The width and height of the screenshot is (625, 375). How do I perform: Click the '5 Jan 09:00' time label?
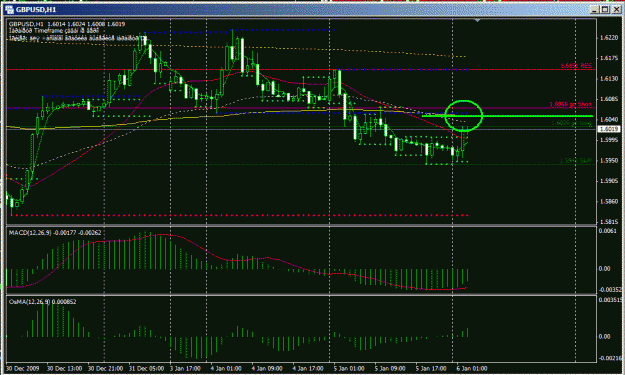[x=391, y=369]
